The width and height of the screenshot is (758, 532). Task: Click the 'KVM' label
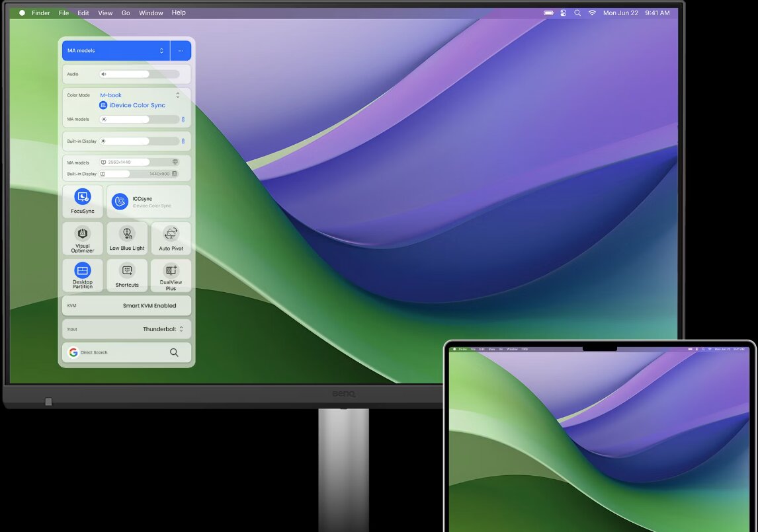pos(71,305)
